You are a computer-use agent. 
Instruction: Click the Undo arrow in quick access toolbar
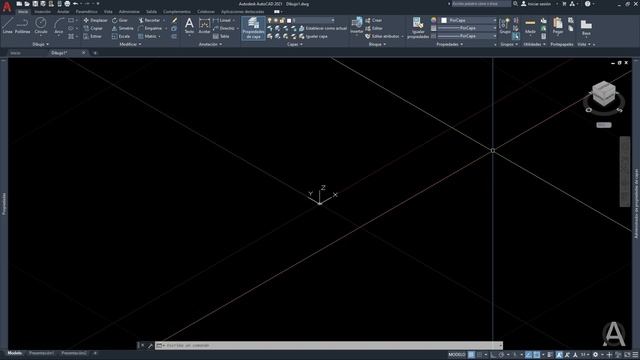pyautogui.click(x=76, y=4)
